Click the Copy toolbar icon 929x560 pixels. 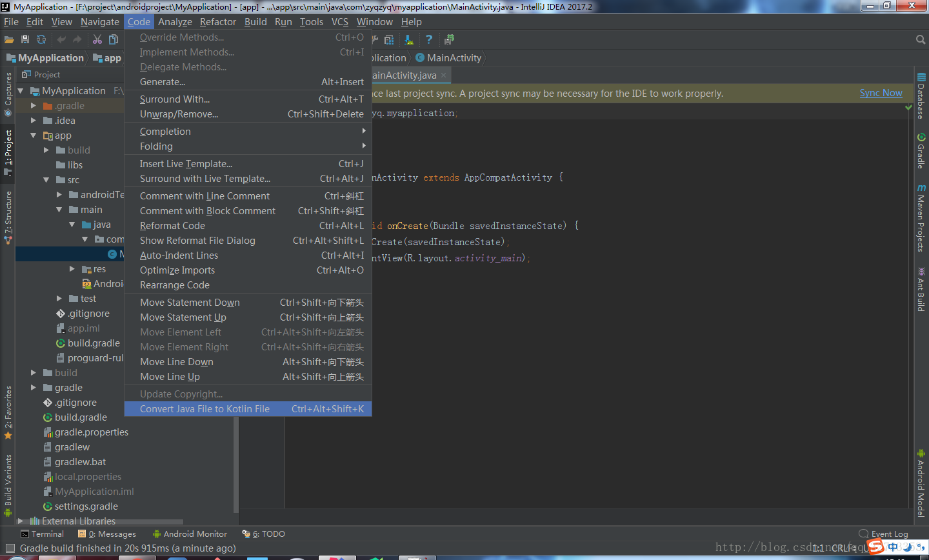[x=114, y=40]
